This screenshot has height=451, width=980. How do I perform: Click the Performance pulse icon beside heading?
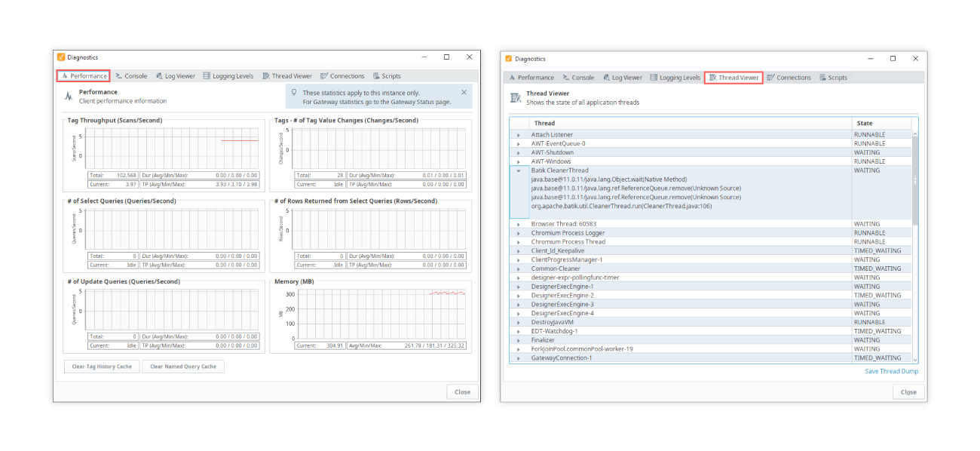[69, 96]
